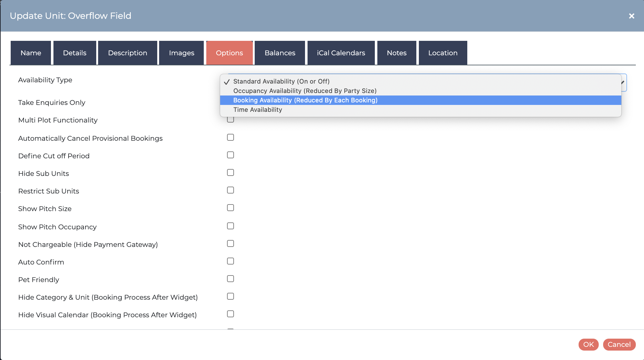
Task: Open the Details tab
Action: tap(75, 53)
